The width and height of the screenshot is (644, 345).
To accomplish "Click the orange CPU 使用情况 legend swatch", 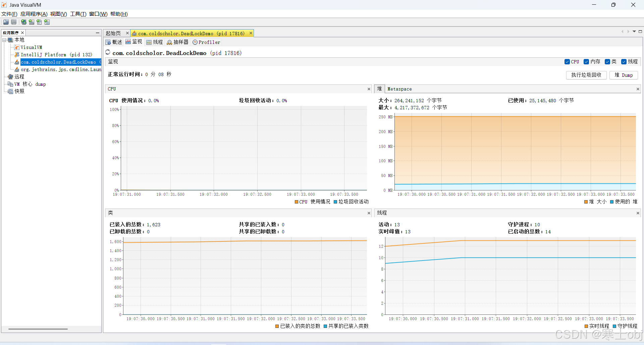I will click(297, 202).
